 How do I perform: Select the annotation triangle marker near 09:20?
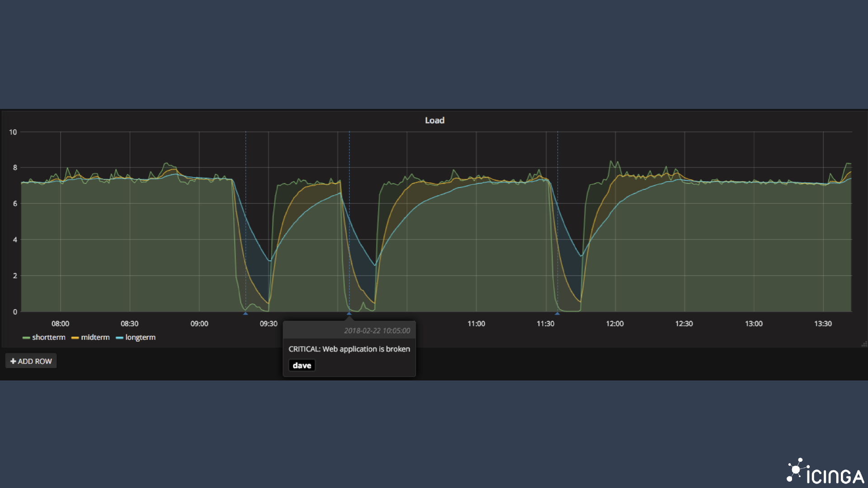click(245, 313)
